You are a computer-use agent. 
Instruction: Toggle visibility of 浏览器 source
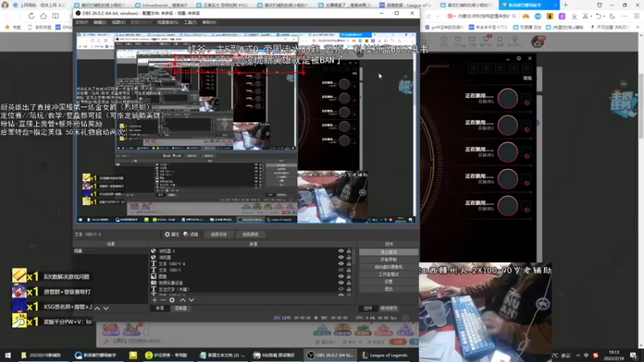341,257
